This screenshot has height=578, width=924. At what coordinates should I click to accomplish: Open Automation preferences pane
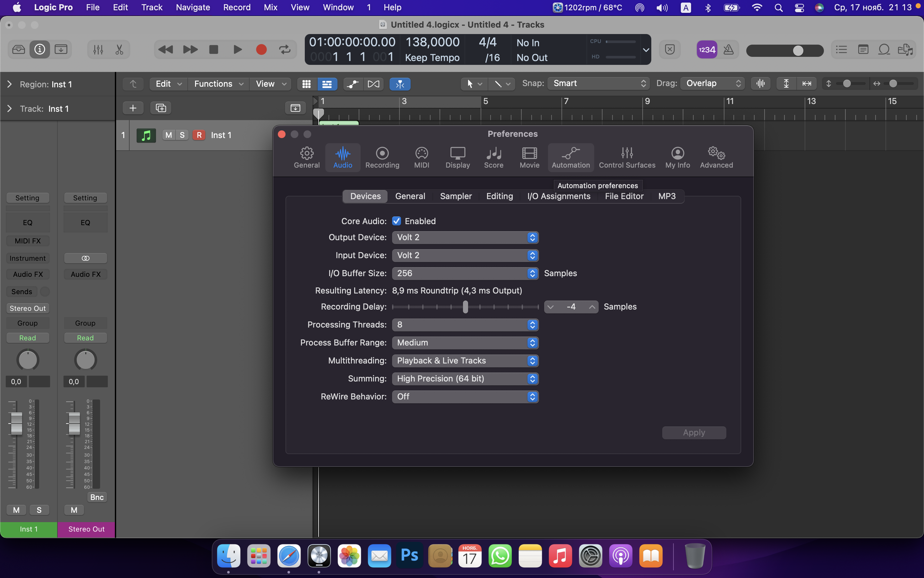(x=571, y=157)
